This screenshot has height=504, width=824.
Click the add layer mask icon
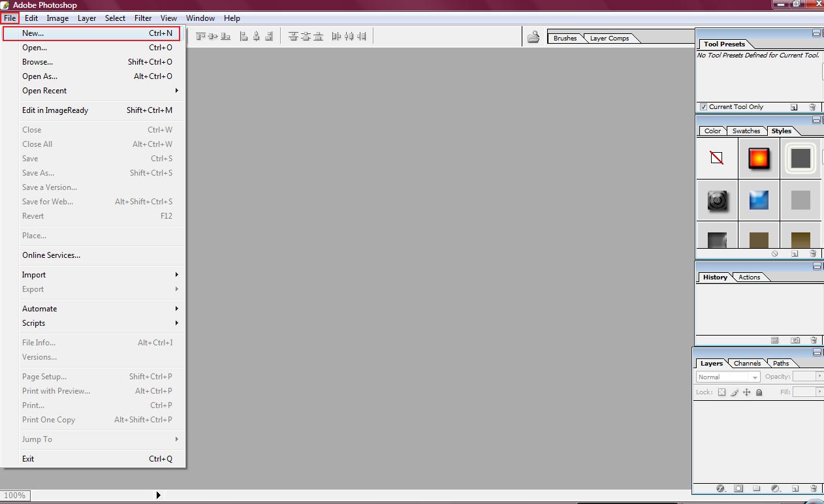[738, 488]
